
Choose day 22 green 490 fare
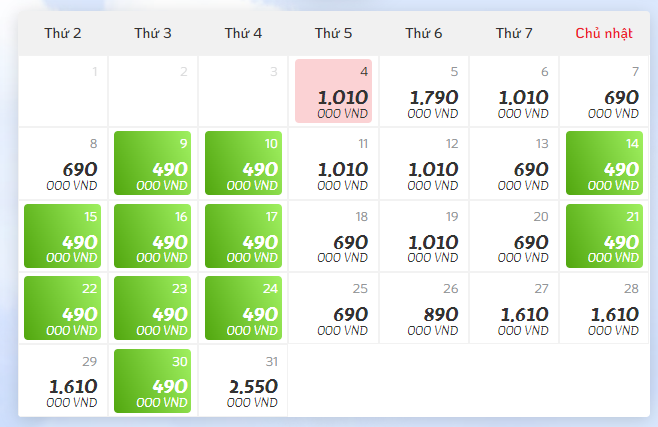(x=63, y=308)
